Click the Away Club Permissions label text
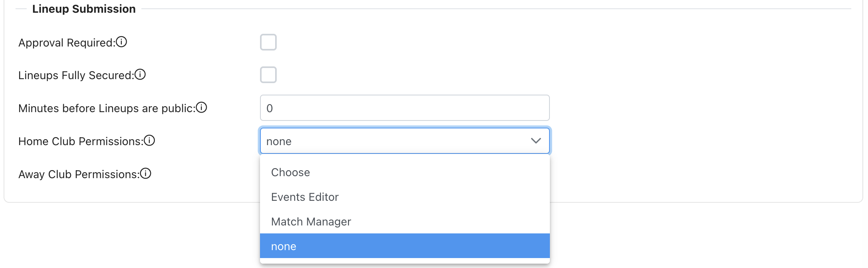The height and width of the screenshot is (268, 868). coord(78,174)
